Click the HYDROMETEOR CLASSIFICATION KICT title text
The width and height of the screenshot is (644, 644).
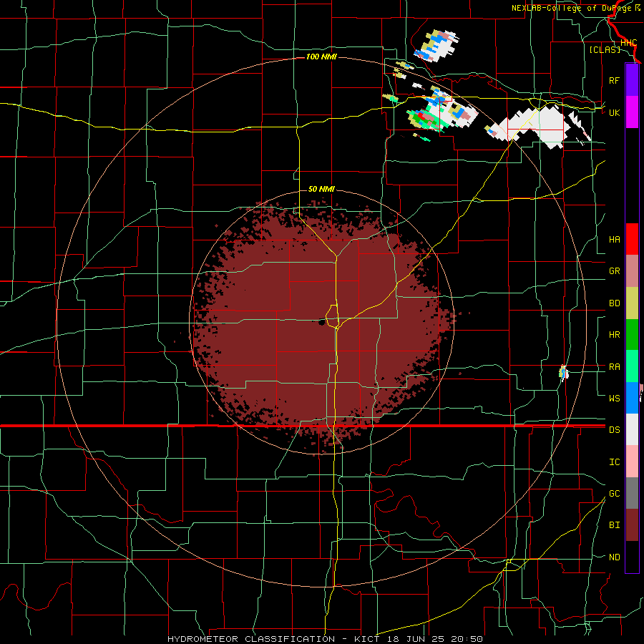click(325, 639)
